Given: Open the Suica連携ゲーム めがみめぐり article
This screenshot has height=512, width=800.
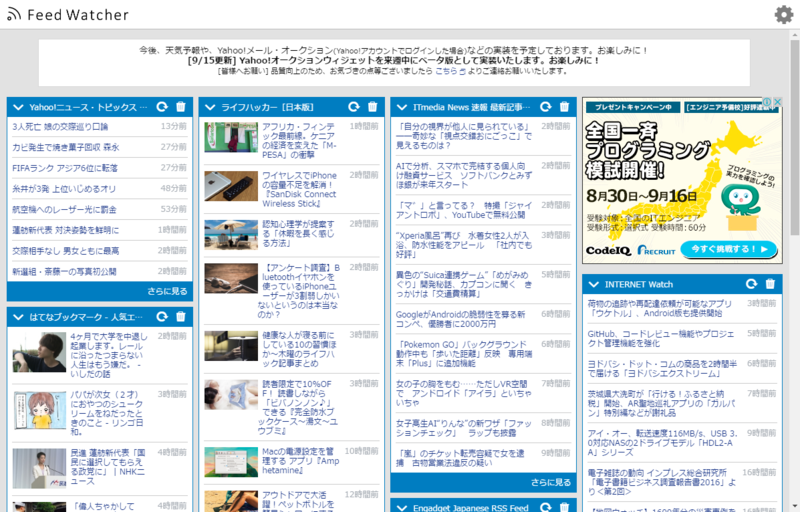Looking at the screenshot, I should 464,285.
